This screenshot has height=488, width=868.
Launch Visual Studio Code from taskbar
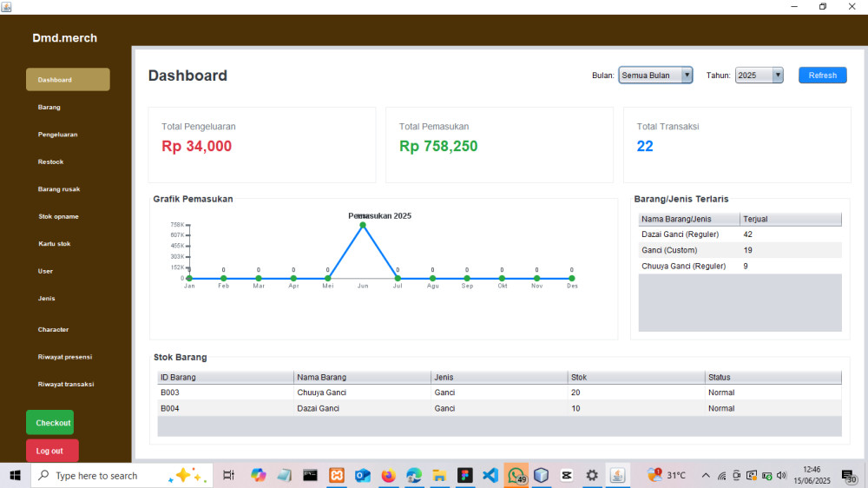click(x=490, y=475)
